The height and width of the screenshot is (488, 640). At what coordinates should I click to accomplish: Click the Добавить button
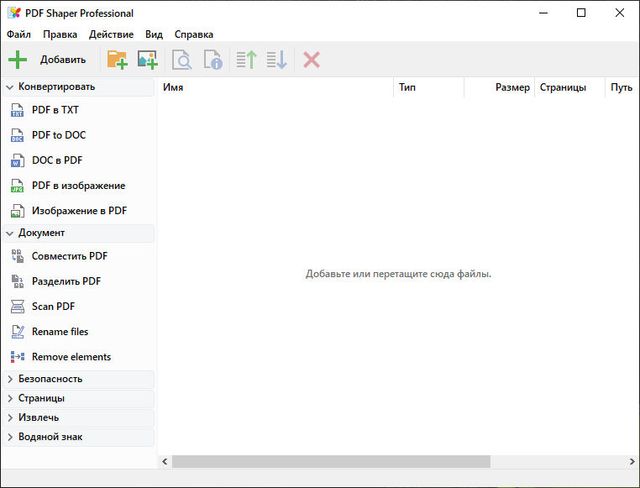[x=48, y=60]
